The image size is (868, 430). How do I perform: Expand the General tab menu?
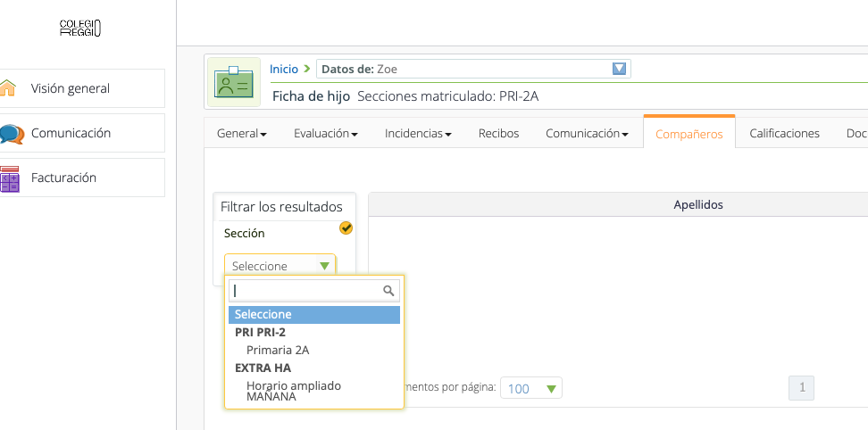click(242, 134)
